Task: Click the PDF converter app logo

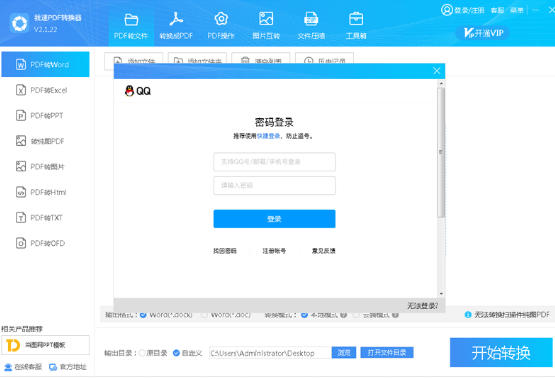Action: point(19,23)
